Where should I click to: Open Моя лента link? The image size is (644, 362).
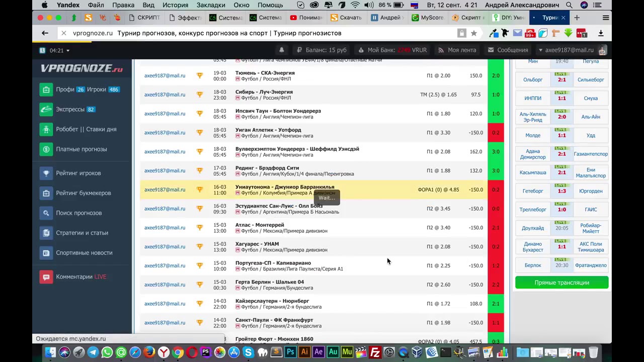click(457, 50)
